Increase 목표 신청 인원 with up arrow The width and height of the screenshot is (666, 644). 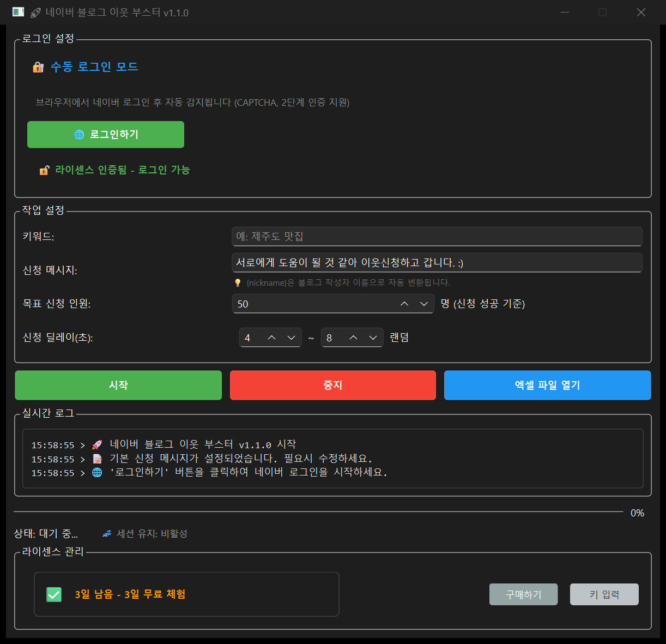[404, 304]
